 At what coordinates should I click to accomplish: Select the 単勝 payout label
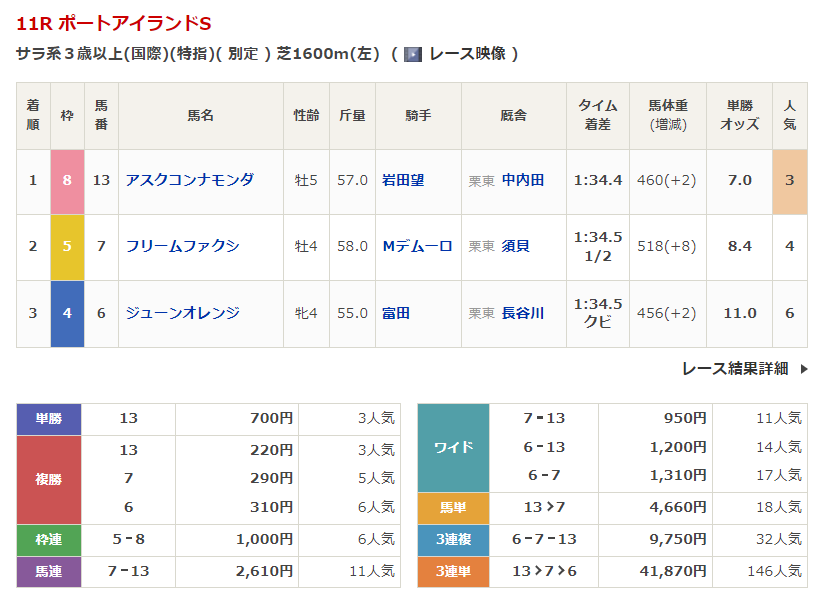(49, 418)
